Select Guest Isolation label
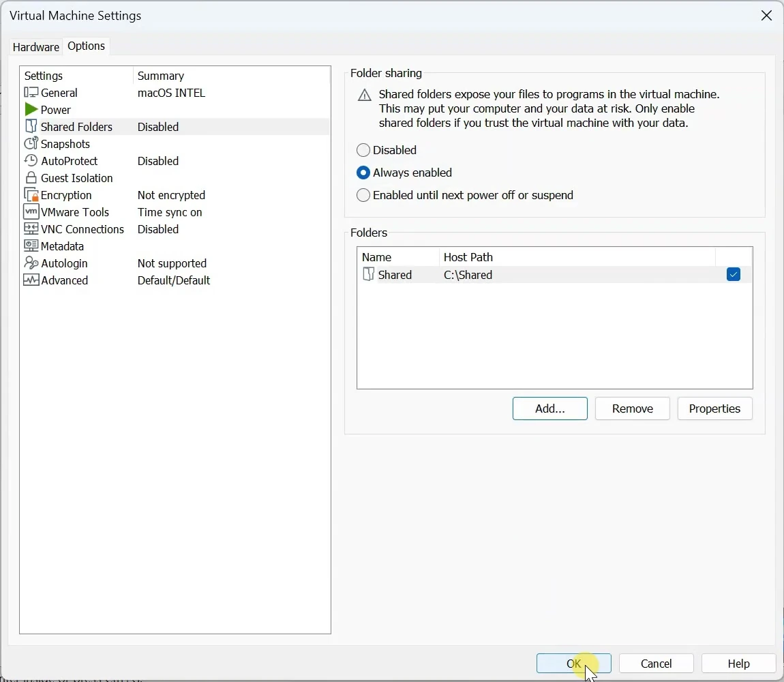This screenshot has height=682, width=784. coord(77,177)
